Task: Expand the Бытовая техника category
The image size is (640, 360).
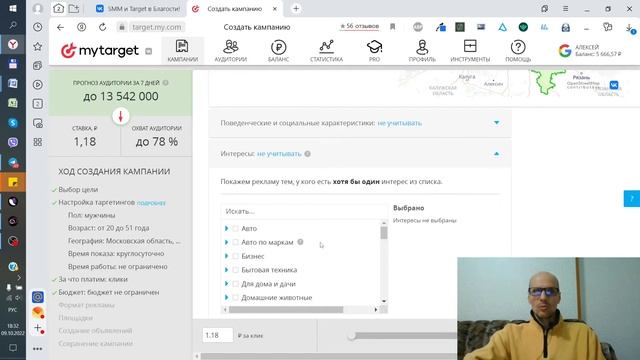Action: (x=227, y=270)
